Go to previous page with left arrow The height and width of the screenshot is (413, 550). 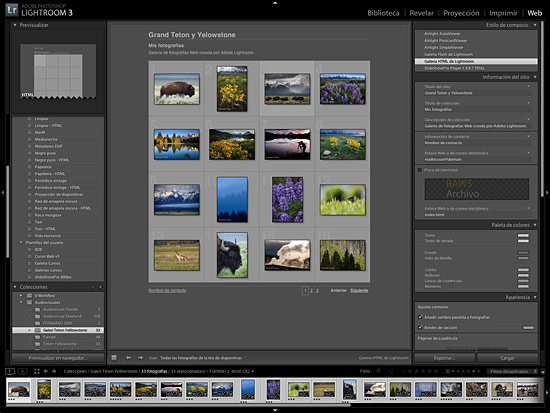129,358
